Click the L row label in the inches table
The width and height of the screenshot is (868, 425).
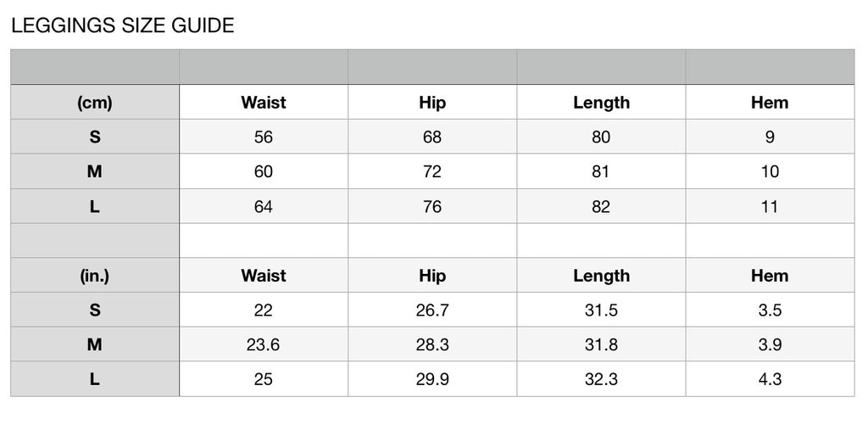click(x=95, y=379)
